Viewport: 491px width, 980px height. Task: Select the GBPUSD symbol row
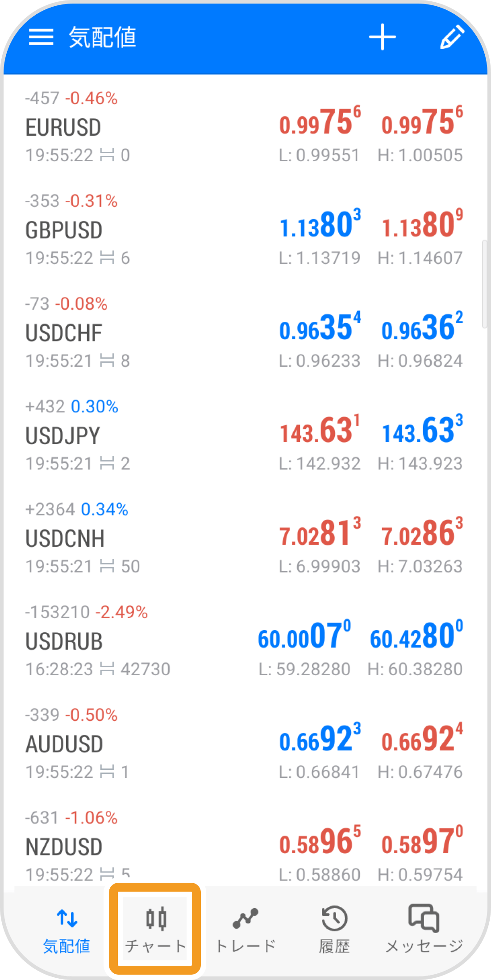click(x=245, y=230)
